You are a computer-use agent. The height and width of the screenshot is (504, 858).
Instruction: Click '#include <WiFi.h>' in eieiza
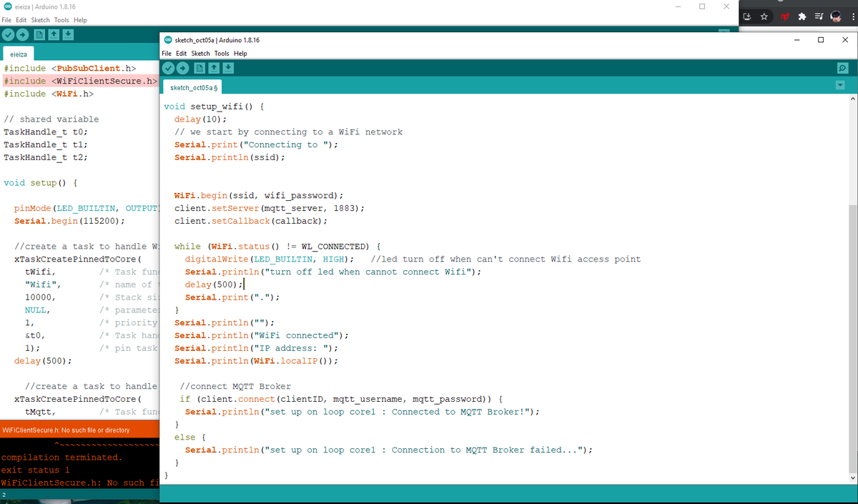pyautogui.click(x=49, y=94)
